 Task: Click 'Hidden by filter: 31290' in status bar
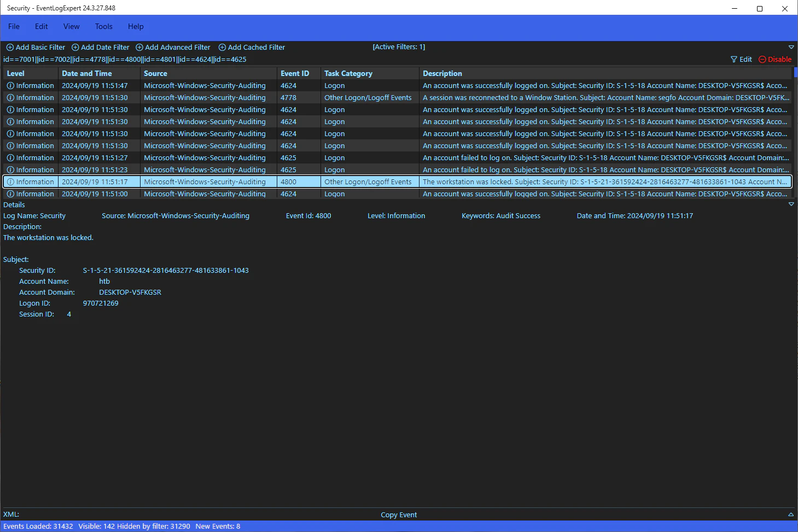[154, 527]
